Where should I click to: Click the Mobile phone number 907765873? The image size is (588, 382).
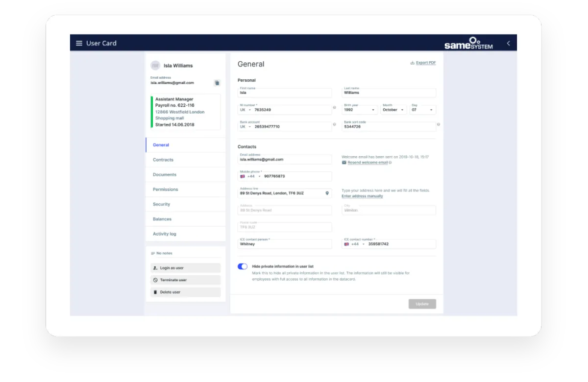point(274,176)
